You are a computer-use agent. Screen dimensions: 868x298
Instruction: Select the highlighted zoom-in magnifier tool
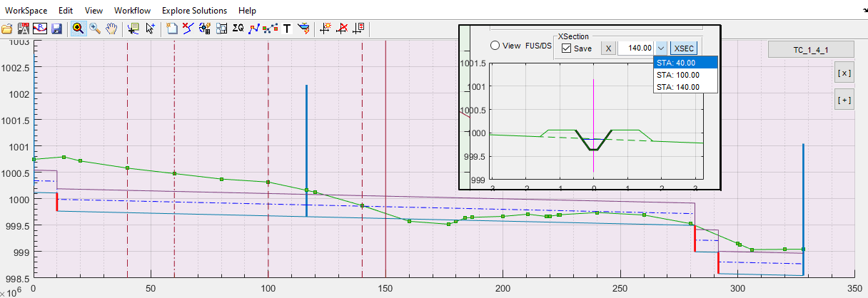pos(77,29)
